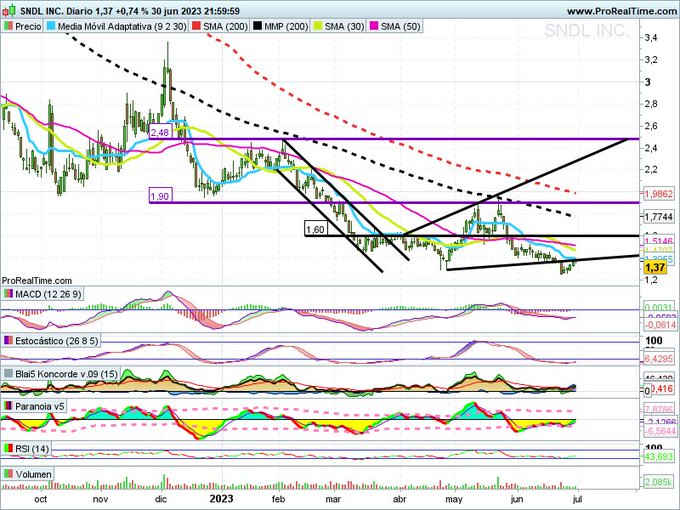Image resolution: width=680 pixels, height=510 pixels.
Task: Click the 6,4295 Estocástico value label
Action: 659,359
